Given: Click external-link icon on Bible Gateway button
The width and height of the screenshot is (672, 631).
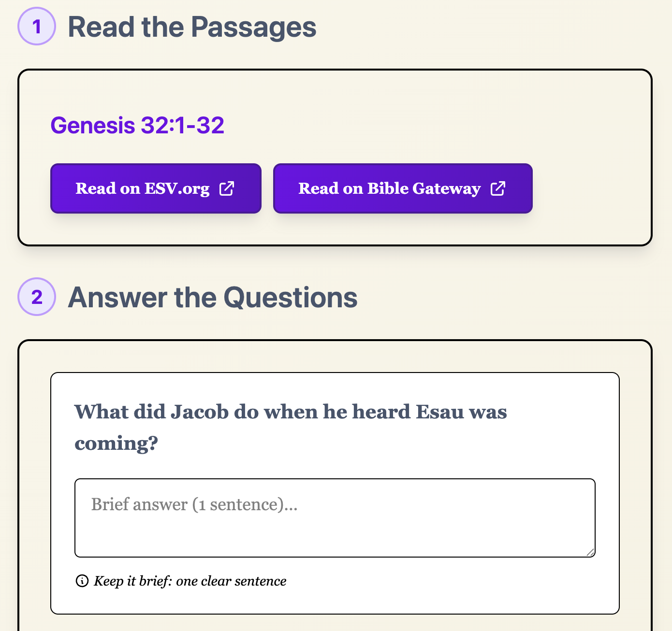Looking at the screenshot, I should [498, 188].
